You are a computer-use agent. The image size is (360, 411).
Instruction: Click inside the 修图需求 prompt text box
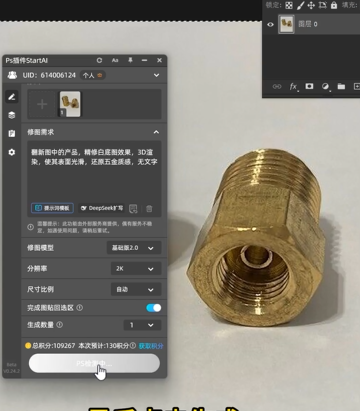click(94, 178)
